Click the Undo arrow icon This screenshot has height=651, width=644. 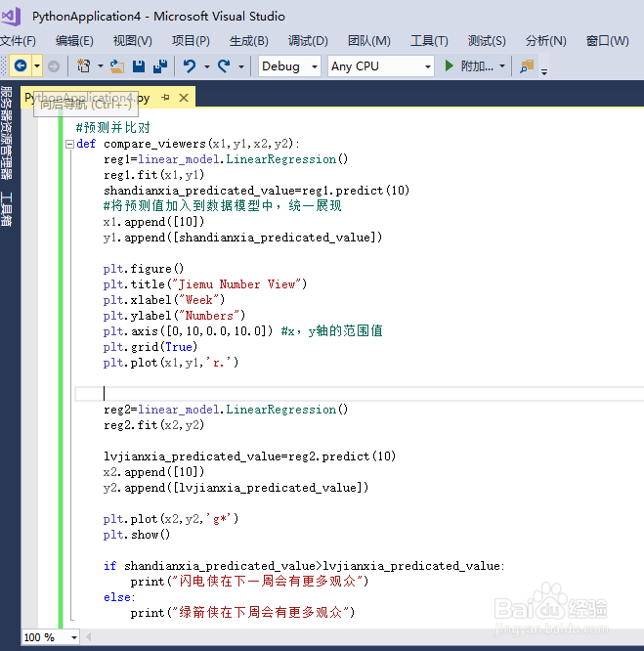(190, 66)
